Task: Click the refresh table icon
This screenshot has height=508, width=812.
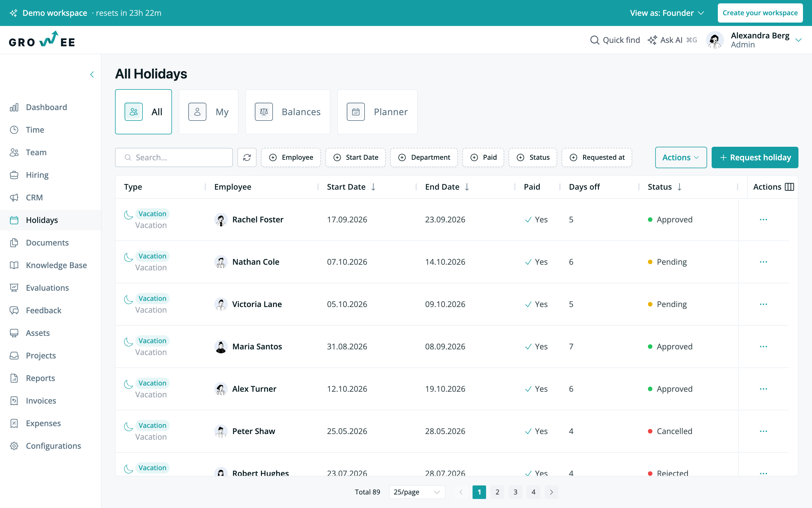Action: (x=247, y=157)
